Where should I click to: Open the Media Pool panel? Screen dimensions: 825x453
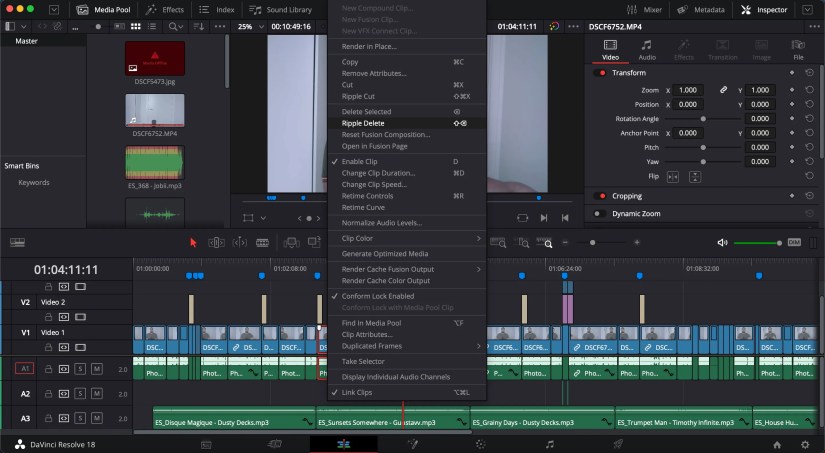[x=104, y=9]
